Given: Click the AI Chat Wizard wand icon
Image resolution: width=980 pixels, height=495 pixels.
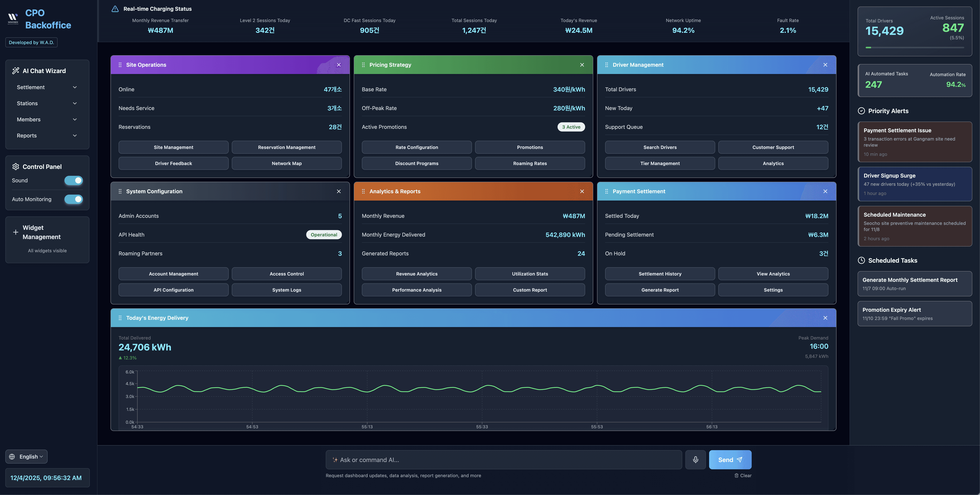Looking at the screenshot, I should (16, 71).
